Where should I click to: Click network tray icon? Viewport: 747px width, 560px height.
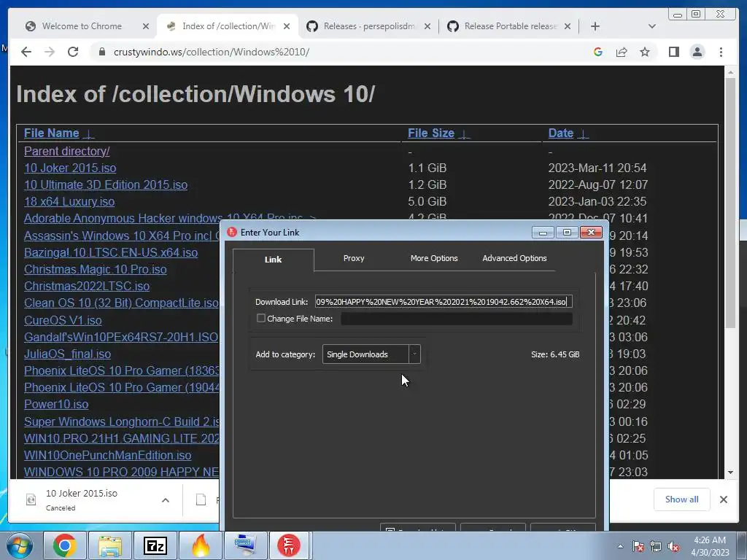point(656,546)
